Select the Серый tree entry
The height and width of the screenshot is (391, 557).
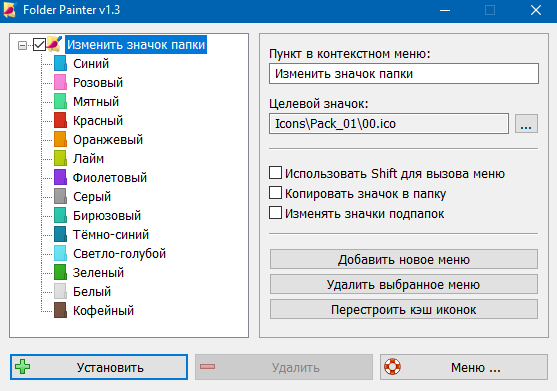coord(92,196)
